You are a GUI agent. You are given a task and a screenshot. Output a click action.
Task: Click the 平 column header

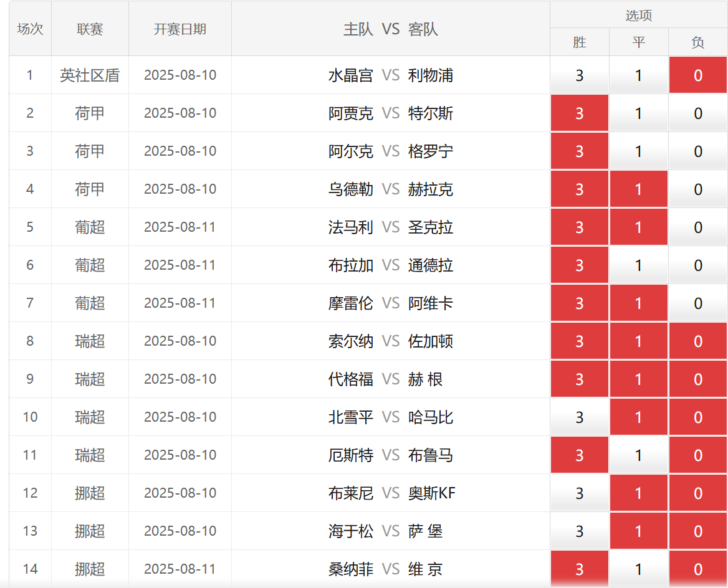point(638,42)
